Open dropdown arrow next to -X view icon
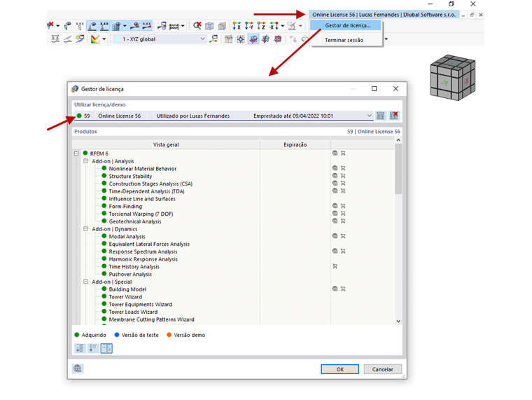532x400 pixels. 282,26
